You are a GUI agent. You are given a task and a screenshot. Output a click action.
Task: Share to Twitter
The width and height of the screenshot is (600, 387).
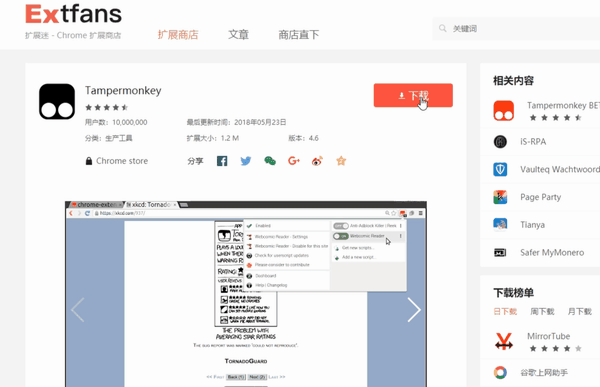(246, 161)
